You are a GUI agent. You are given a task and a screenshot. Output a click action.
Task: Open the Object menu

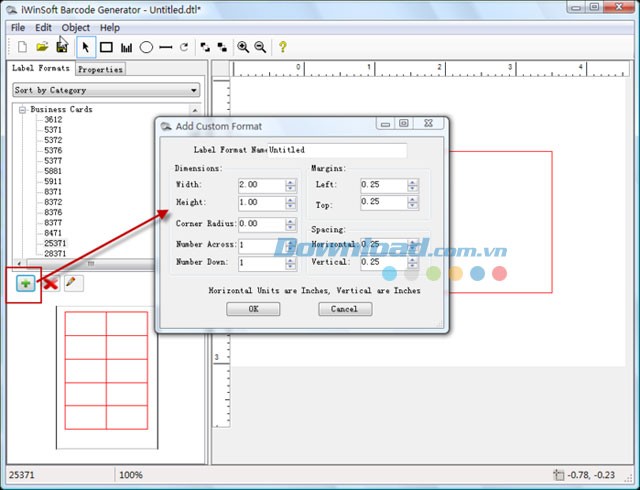click(x=76, y=28)
